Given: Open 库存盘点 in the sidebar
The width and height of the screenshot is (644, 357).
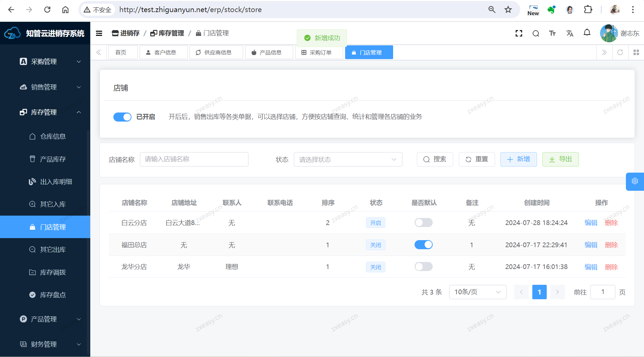Looking at the screenshot, I should pyautogui.click(x=53, y=295).
